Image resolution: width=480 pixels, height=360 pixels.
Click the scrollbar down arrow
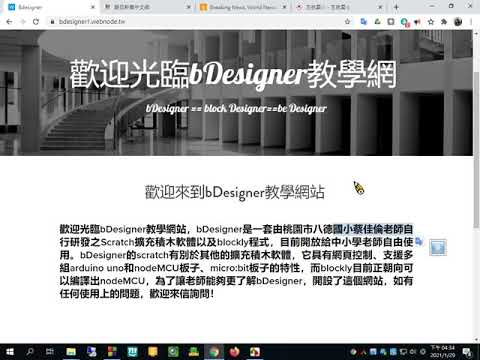476,340
